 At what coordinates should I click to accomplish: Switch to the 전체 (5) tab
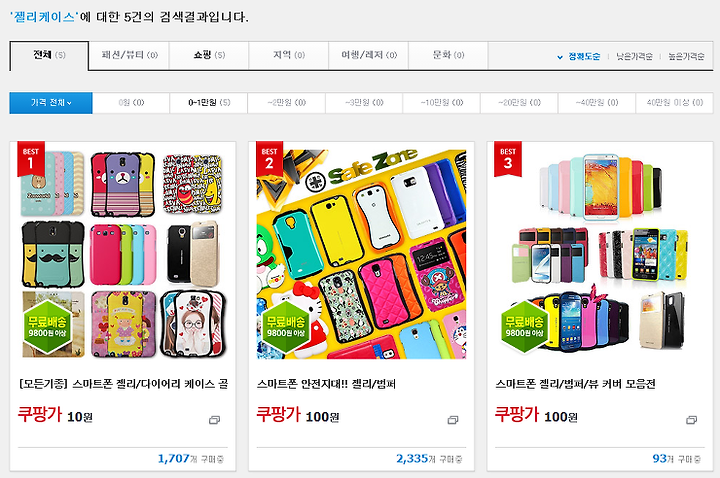coord(49,56)
